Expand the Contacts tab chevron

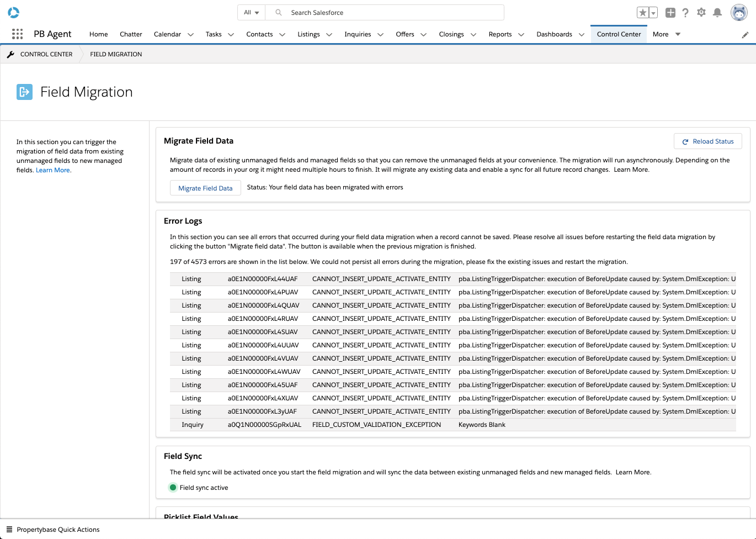pyautogui.click(x=282, y=34)
